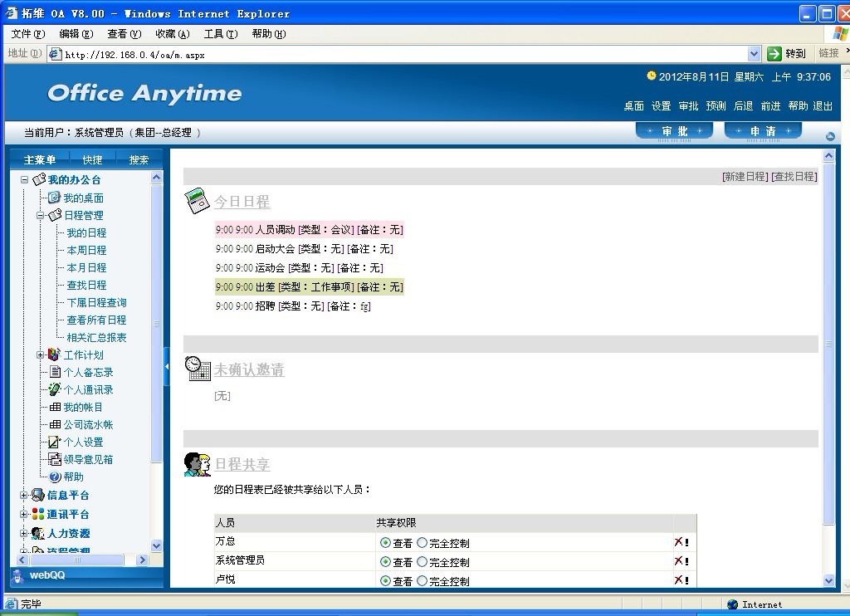Expand the 工作计划 tree node

[40, 355]
